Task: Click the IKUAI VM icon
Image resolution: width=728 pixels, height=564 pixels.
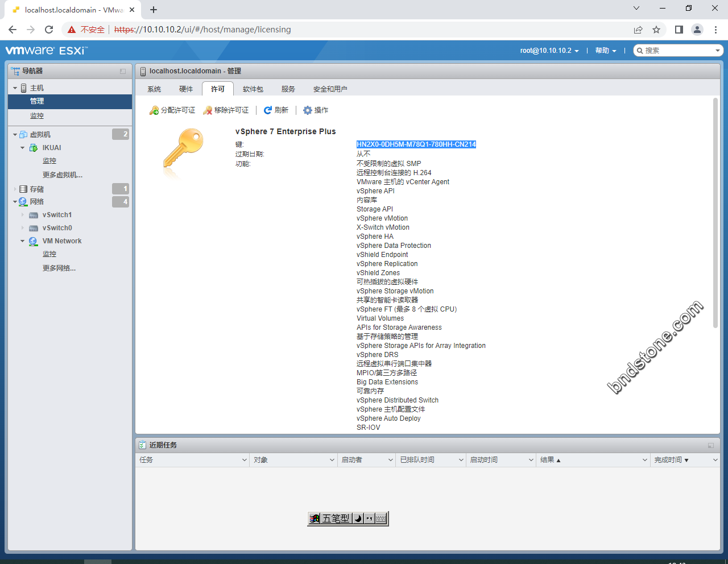Action: (34, 148)
